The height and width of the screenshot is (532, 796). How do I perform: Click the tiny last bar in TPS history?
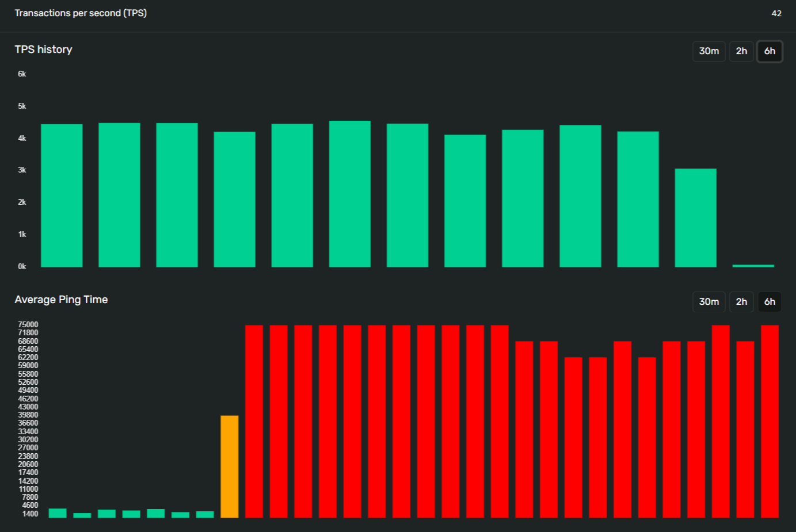pos(753,266)
